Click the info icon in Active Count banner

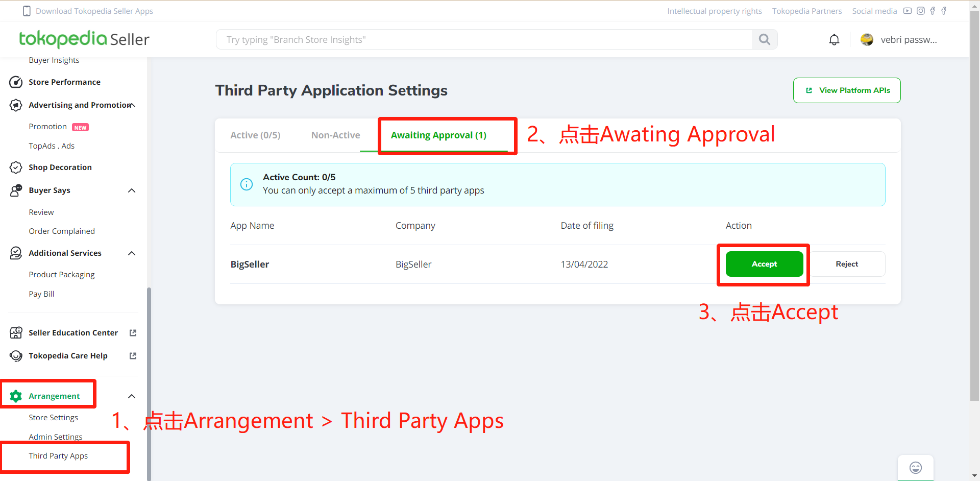pyautogui.click(x=247, y=184)
